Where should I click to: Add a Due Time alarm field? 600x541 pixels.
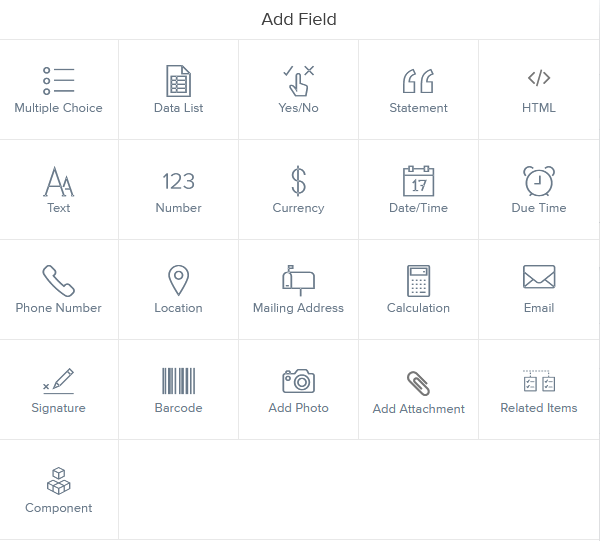coord(538,190)
